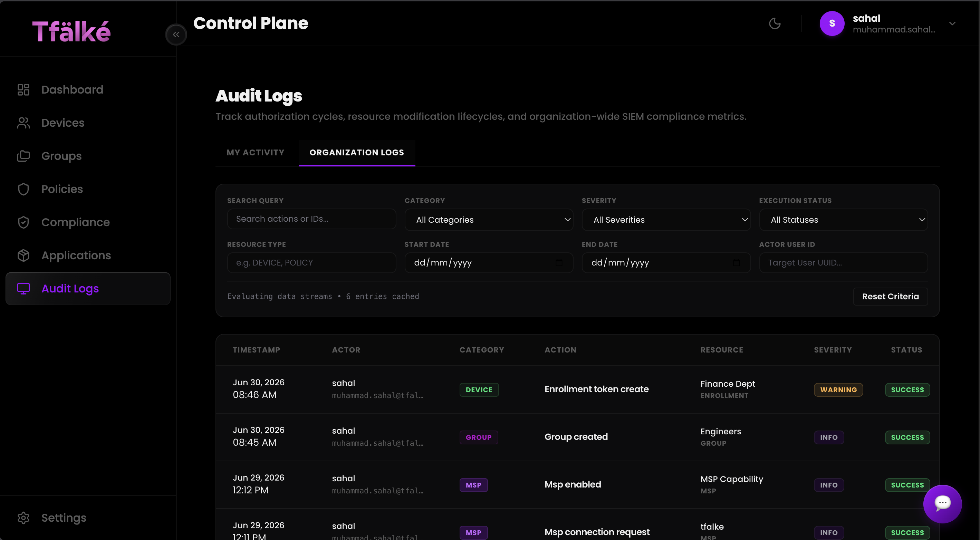
Task: Switch to My Activity tab
Action: [x=255, y=153]
